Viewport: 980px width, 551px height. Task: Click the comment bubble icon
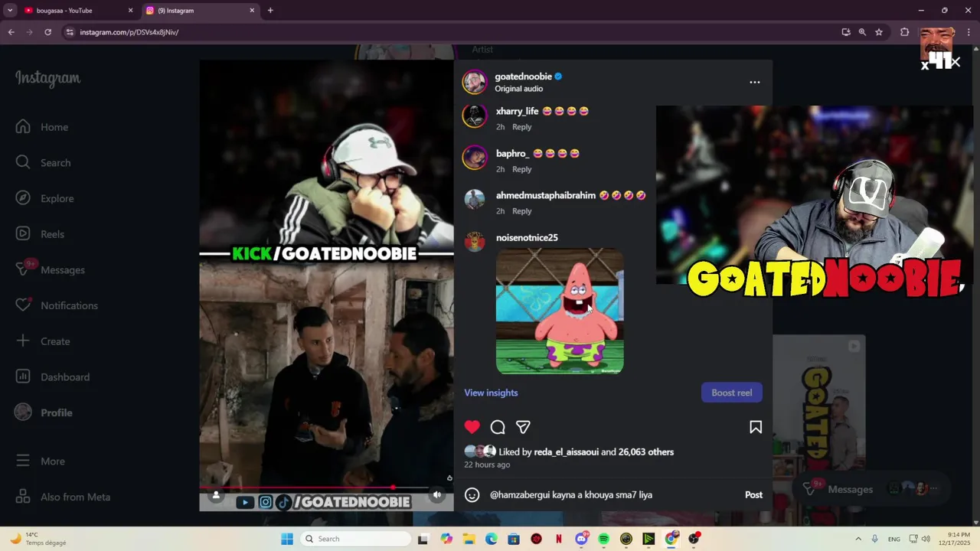coord(498,427)
